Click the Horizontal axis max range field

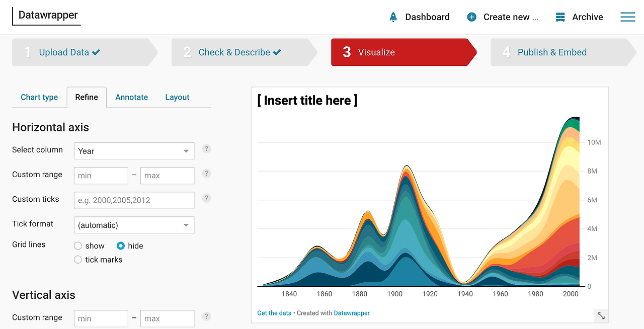(x=168, y=176)
